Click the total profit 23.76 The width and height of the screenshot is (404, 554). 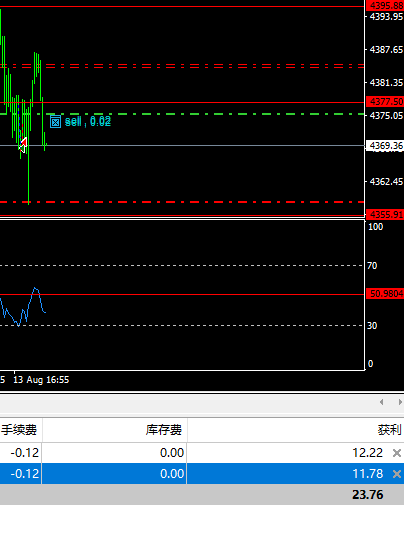click(x=368, y=495)
